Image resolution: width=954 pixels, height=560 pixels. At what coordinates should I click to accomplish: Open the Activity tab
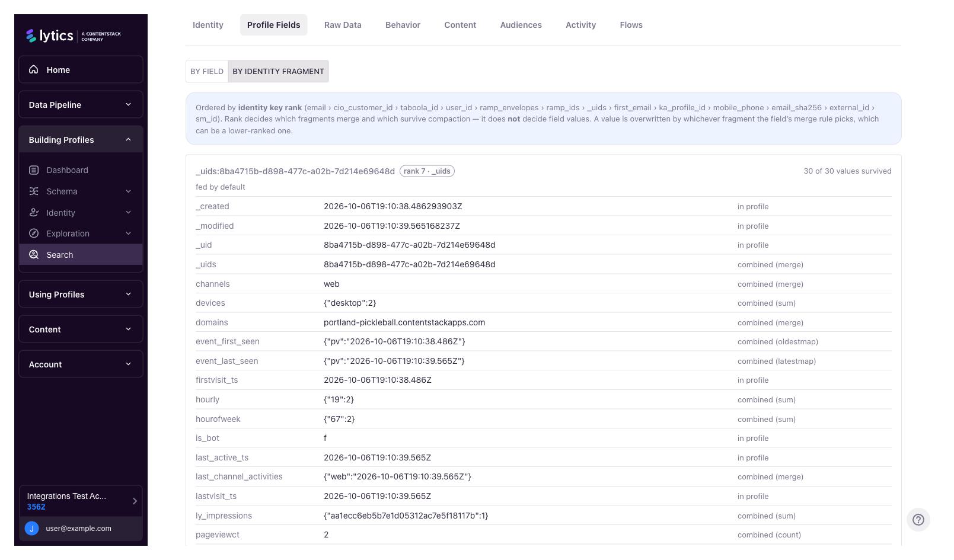580,25
